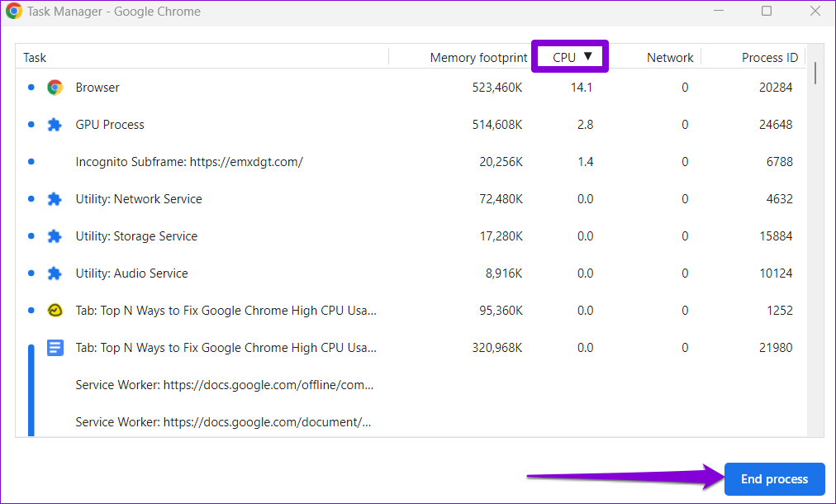Select the docs.google.com offline Service Worker row
Image resolution: width=836 pixels, height=504 pixels.
pyautogui.click(x=224, y=385)
